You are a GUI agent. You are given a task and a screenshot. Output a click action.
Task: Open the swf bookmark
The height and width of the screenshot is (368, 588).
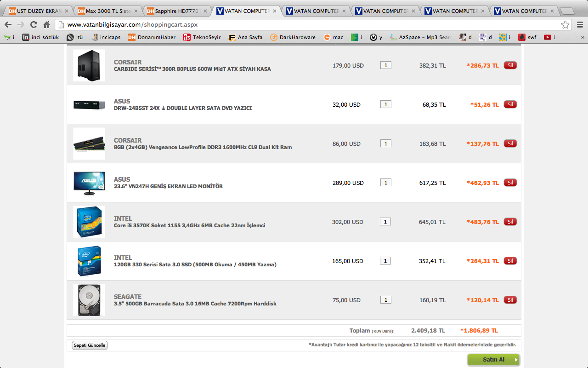coord(527,37)
